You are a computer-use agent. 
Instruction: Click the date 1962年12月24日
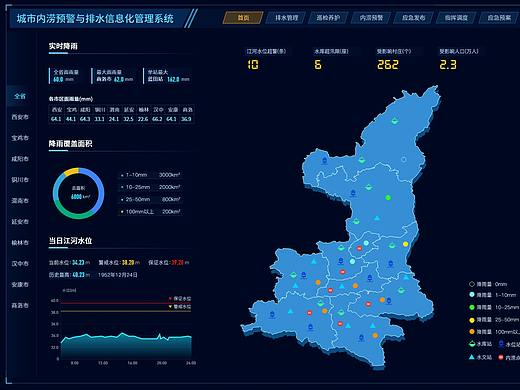tap(117, 275)
